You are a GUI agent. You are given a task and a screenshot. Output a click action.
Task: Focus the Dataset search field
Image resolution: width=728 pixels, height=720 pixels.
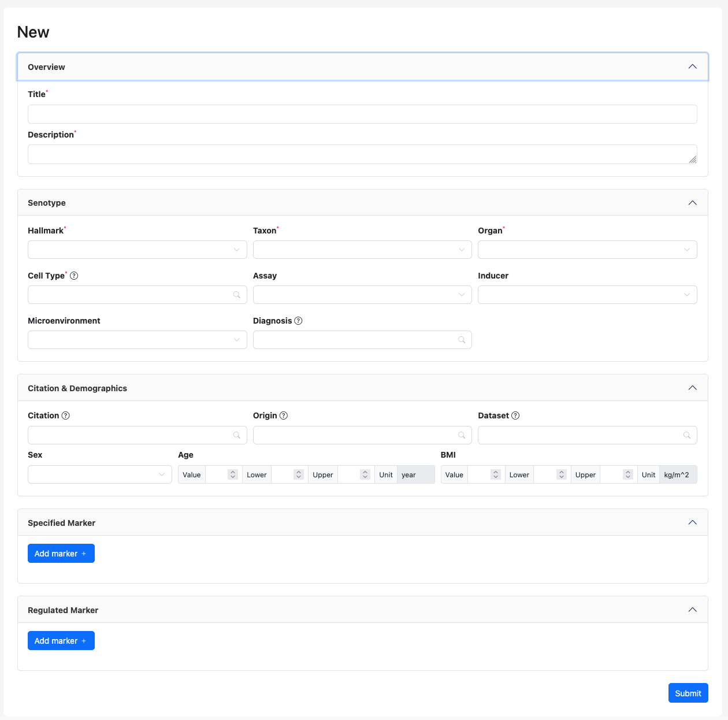point(588,435)
